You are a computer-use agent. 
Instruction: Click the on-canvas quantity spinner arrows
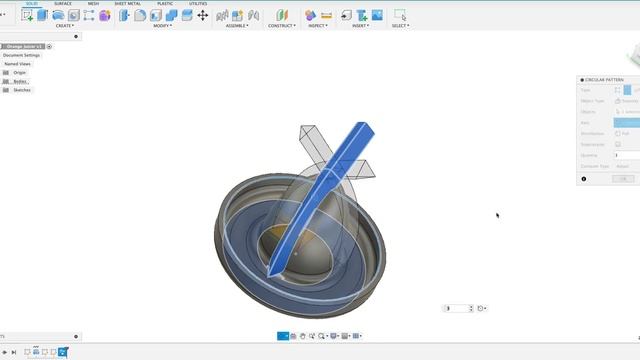click(x=471, y=308)
